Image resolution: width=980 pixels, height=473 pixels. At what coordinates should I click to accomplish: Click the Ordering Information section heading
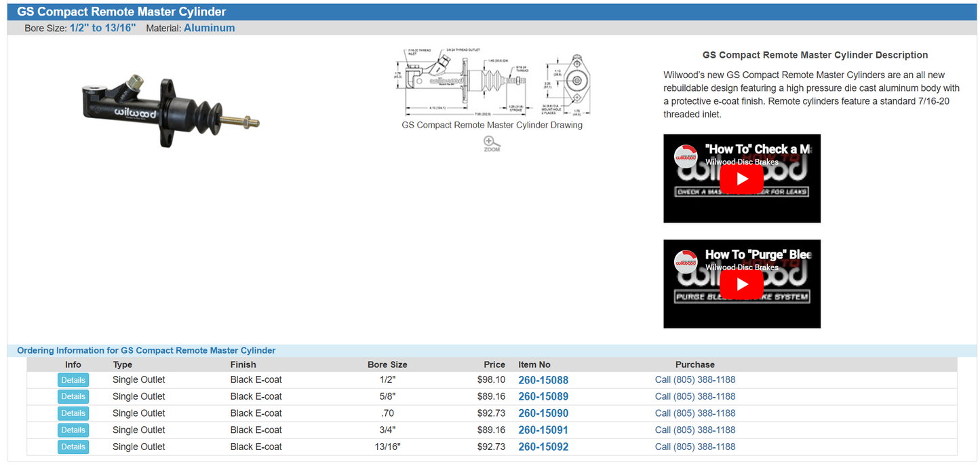(x=146, y=351)
